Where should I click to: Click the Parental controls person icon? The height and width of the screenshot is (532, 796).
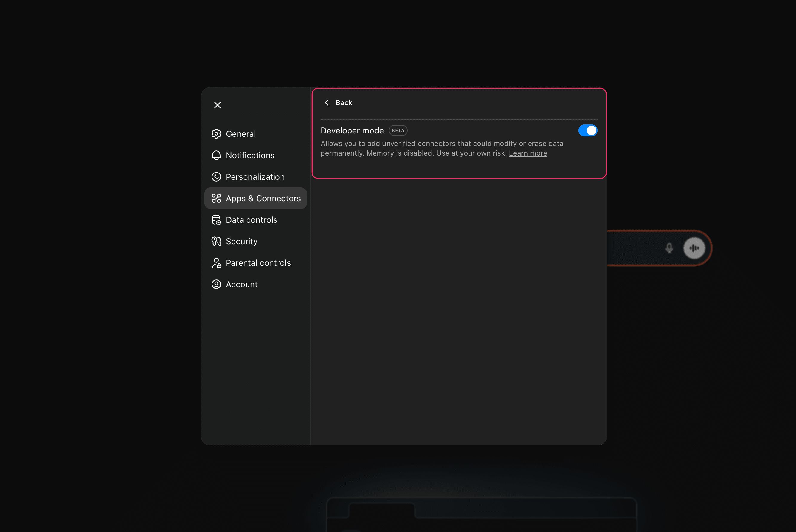pos(216,263)
